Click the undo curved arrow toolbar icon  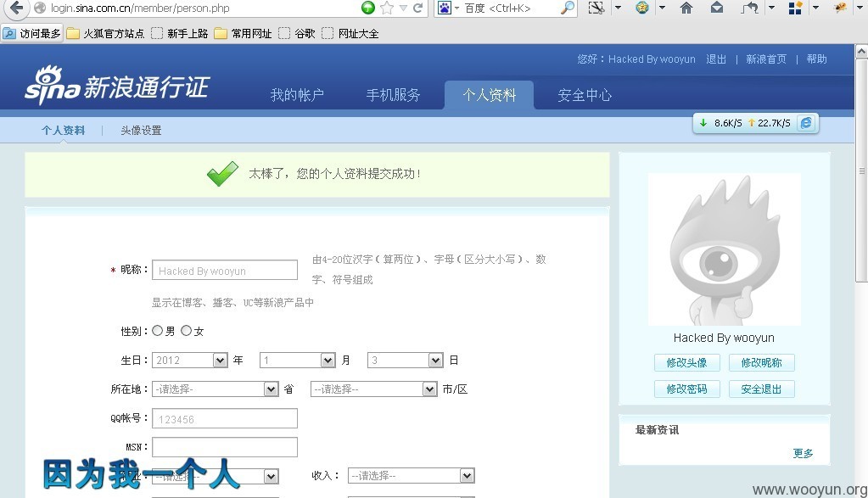[749, 8]
